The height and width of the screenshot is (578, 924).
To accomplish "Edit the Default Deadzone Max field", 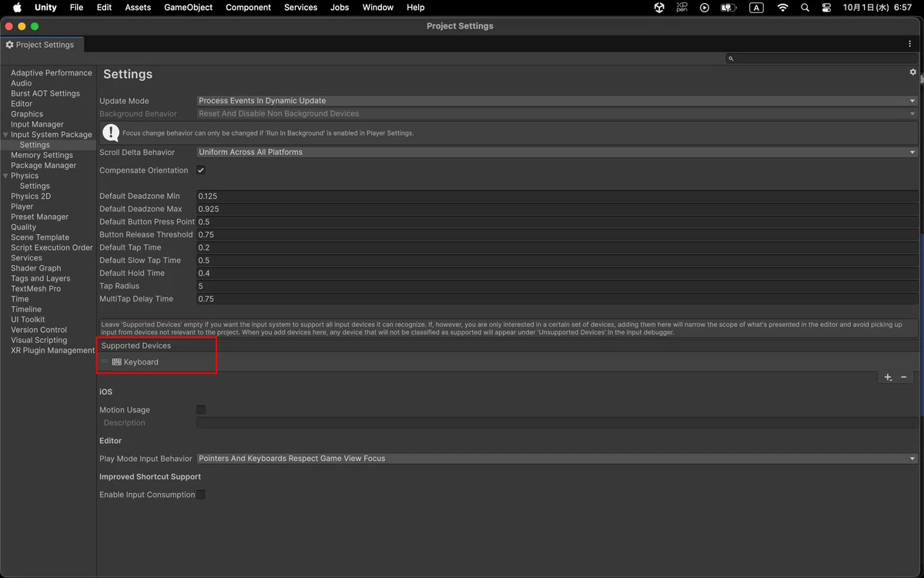I will [x=557, y=209].
